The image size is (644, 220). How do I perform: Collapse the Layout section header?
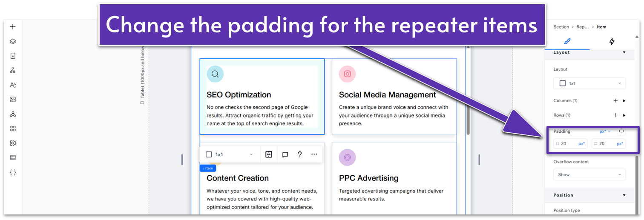click(x=589, y=52)
